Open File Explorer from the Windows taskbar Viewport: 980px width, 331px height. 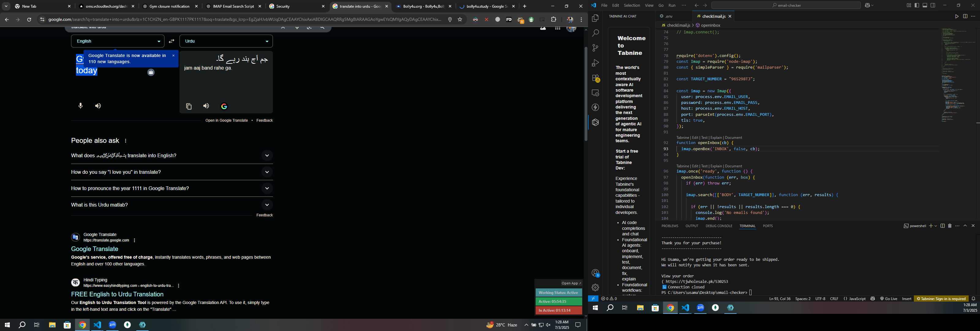(x=52, y=325)
